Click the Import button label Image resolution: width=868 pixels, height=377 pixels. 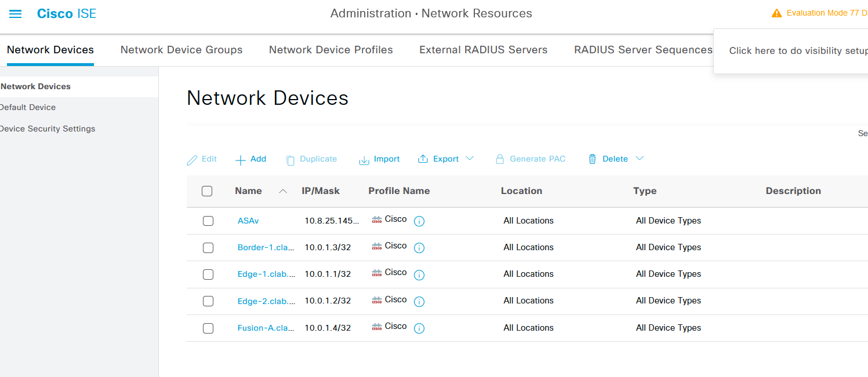[387, 159]
